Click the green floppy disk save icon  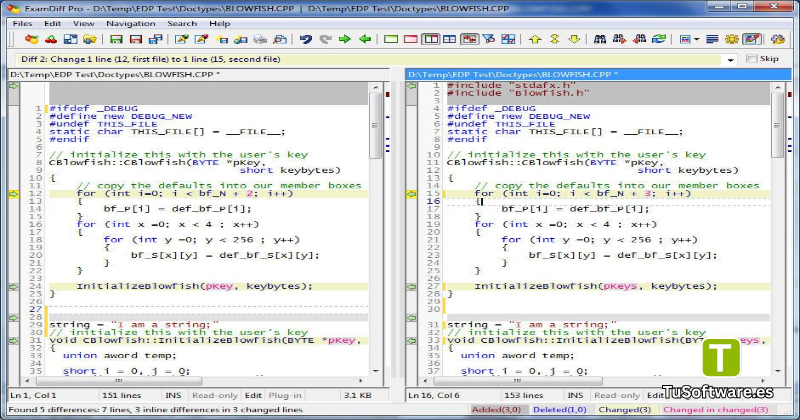pyautogui.click(x=116, y=39)
